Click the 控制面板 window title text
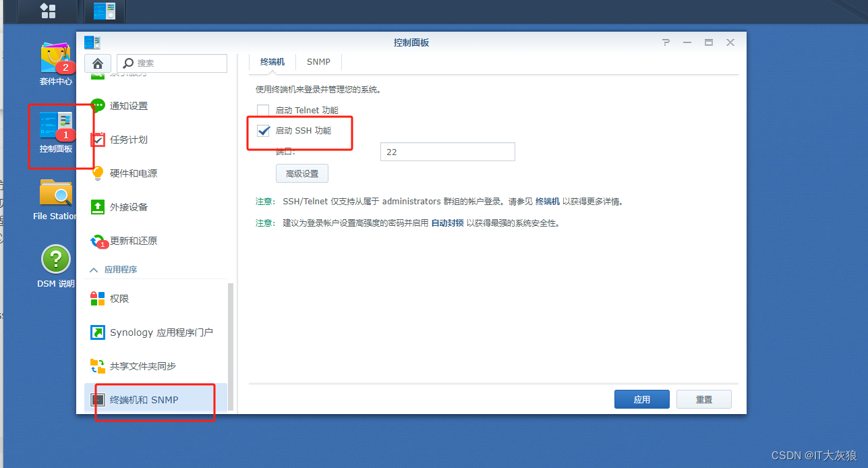The image size is (868, 468). click(x=411, y=42)
